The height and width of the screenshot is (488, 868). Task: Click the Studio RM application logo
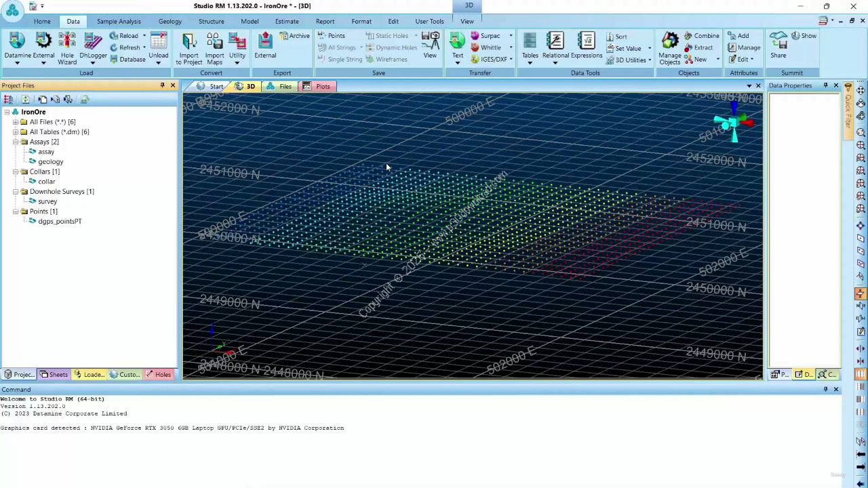[12, 9]
